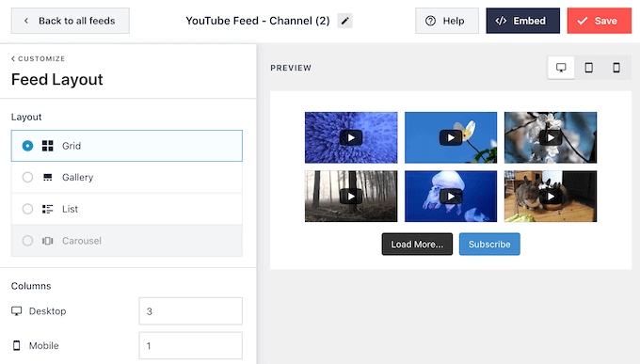
Task: Click the pencil icon to rename the feed
Action: (x=344, y=21)
